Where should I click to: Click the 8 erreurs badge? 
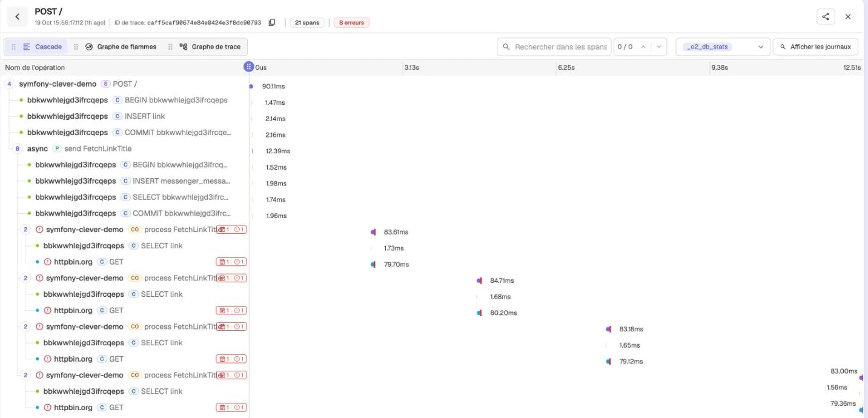351,22
